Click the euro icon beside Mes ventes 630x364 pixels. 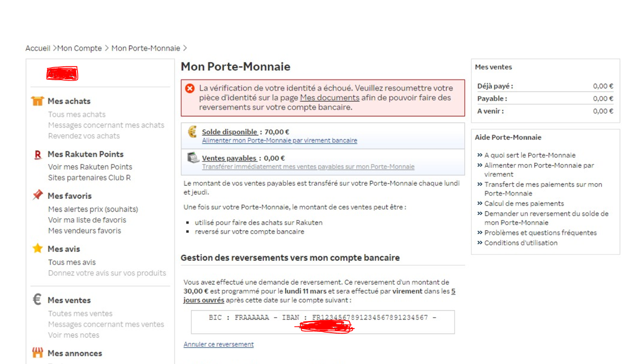[x=38, y=300]
